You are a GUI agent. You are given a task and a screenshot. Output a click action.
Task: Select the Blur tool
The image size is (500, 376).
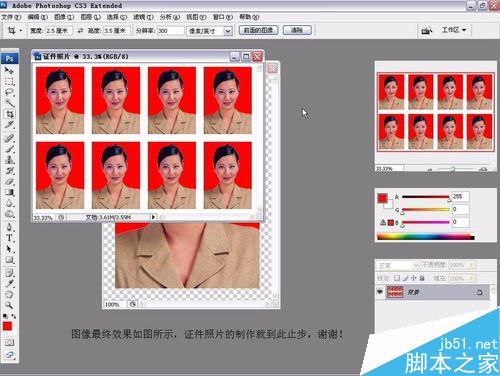click(x=9, y=203)
